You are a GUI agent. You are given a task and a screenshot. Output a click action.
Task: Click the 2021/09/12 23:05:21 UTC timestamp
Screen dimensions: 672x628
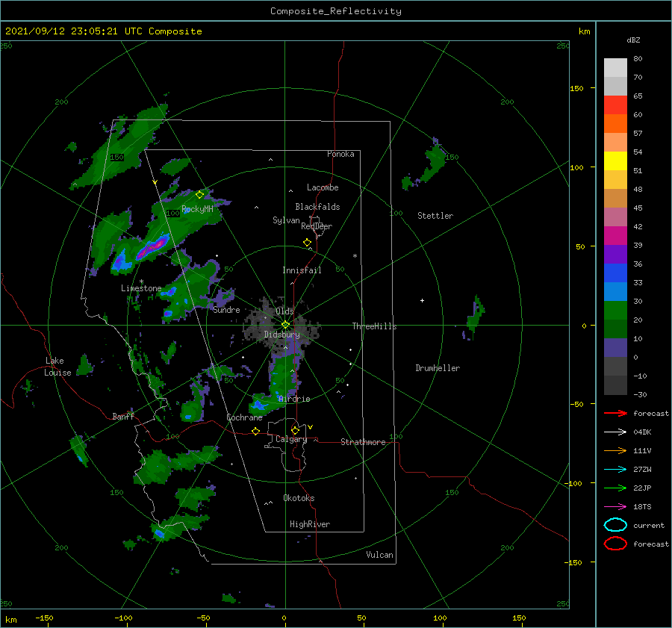point(61,31)
